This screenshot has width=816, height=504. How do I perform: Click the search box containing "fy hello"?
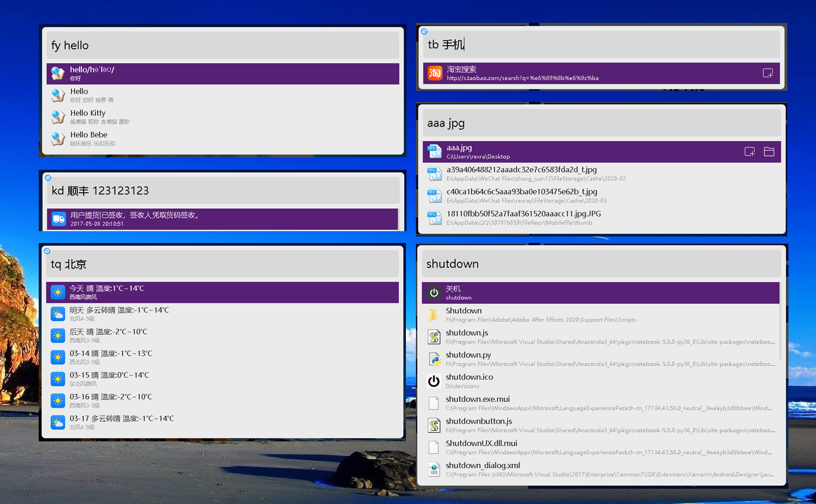(x=223, y=45)
